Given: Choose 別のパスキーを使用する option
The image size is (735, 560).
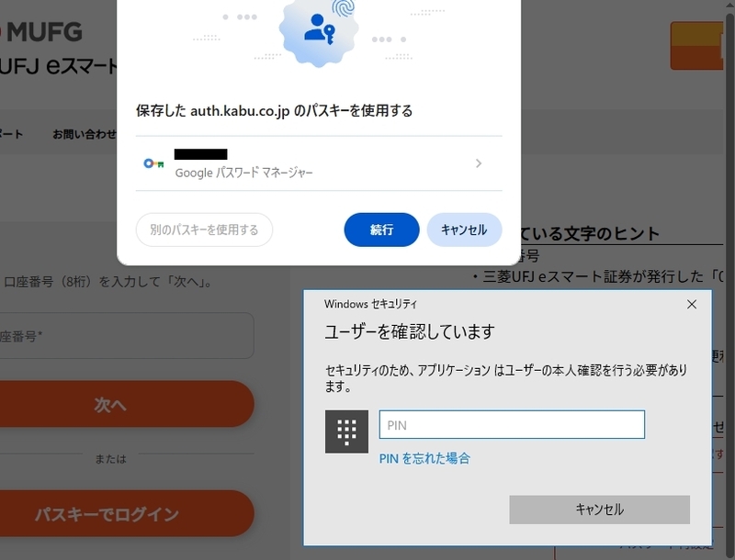Looking at the screenshot, I should coord(204,230).
